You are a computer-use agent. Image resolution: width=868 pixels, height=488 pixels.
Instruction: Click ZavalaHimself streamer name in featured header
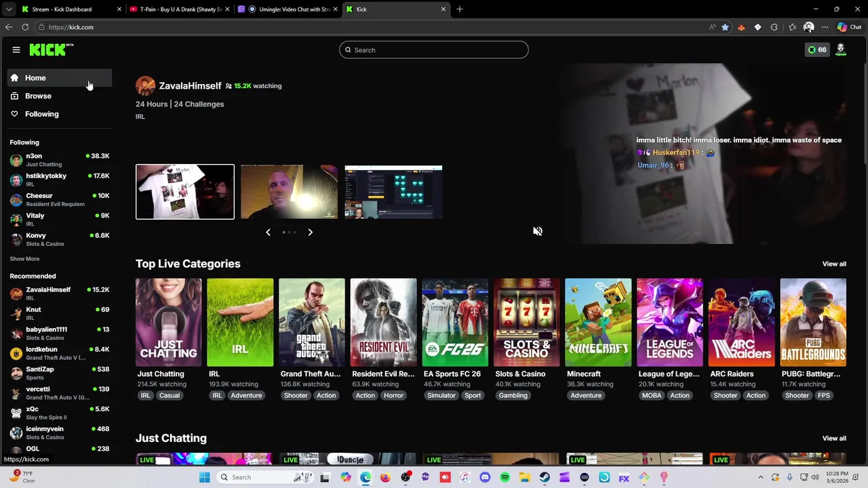pyautogui.click(x=190, y=86)
